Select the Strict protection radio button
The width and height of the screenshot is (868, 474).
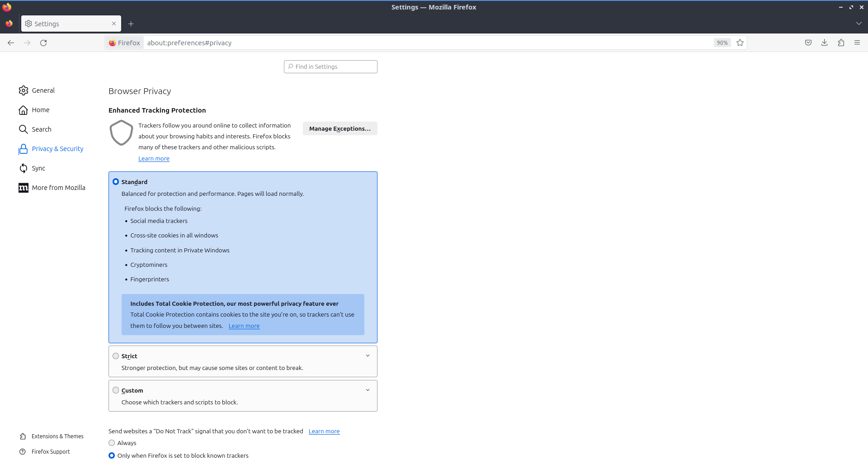116,356
